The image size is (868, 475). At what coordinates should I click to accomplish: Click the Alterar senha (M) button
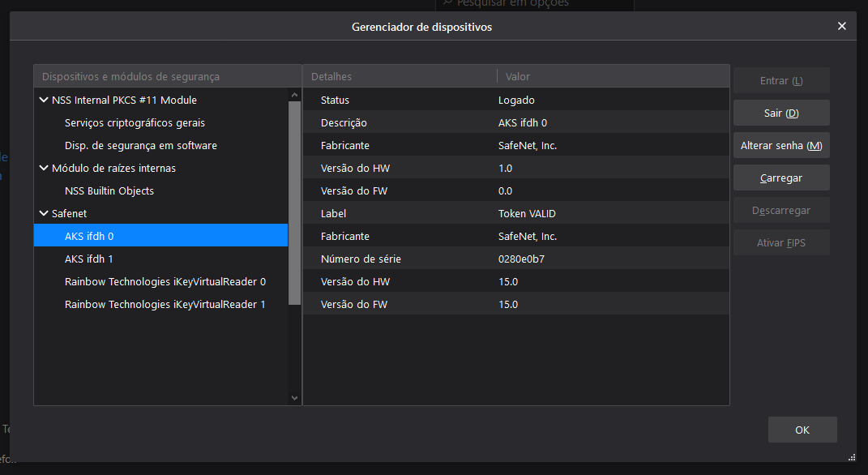(x=781, y=146)
